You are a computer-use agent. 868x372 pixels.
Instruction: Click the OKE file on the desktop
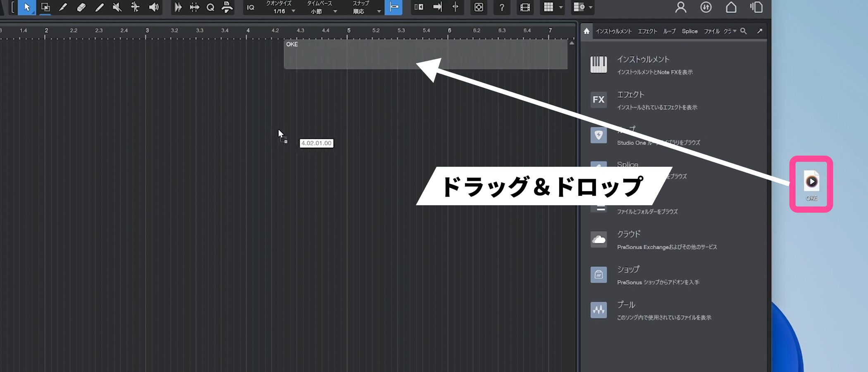point(811,184)
